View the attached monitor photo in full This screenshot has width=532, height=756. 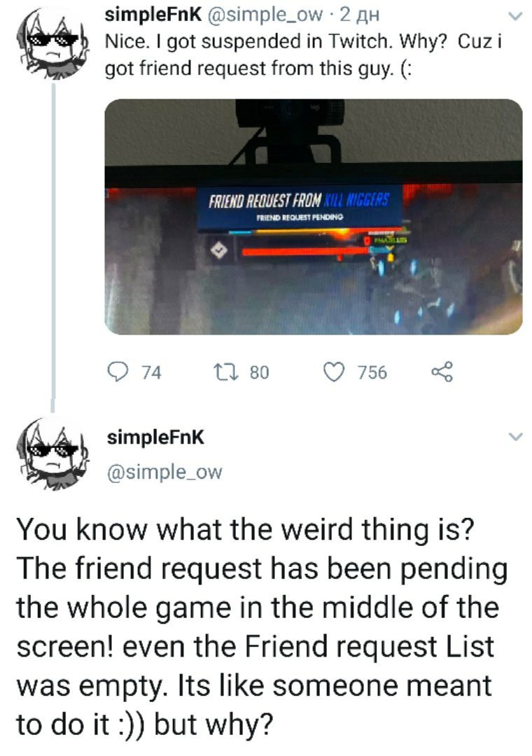[314, 216]
